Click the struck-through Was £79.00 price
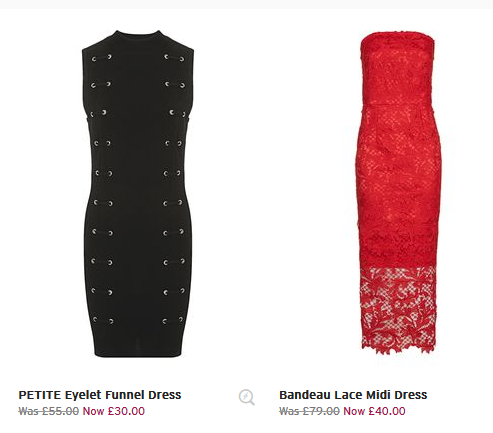The image size is (493, 433). coord(309,411)
